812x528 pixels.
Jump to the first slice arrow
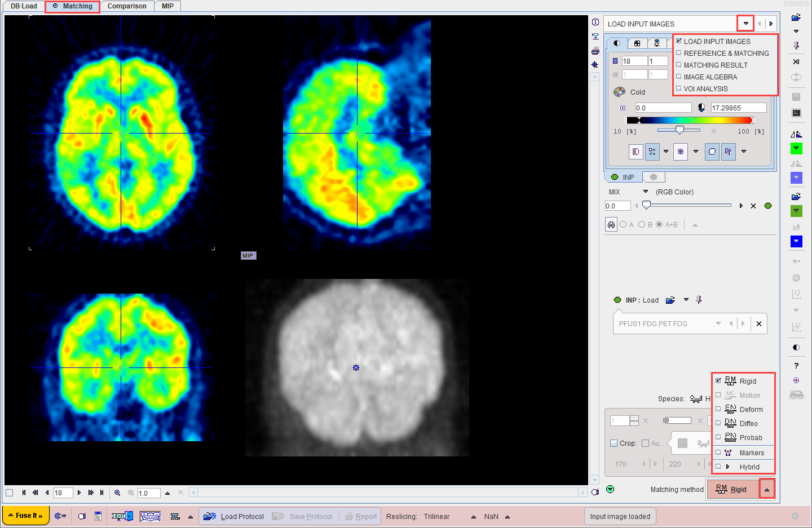pyautogui.click(x=24, y=492)
